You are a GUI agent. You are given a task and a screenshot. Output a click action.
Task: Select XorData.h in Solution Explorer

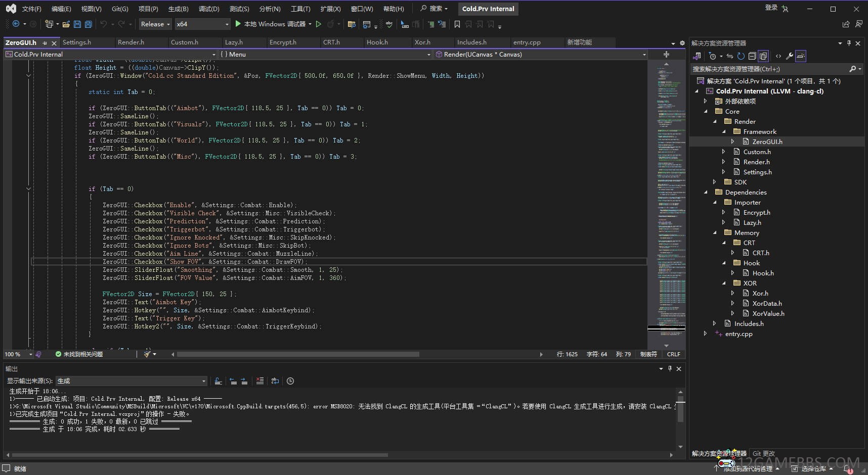coord(767,303)
